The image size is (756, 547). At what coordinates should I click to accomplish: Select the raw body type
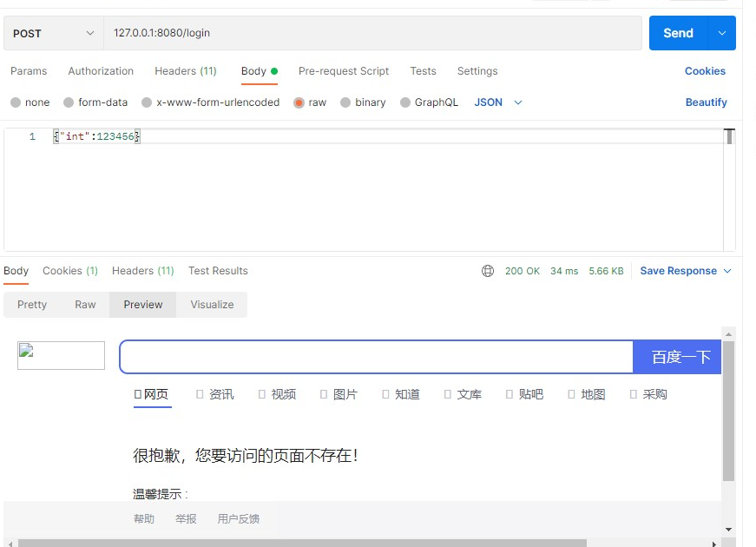[x=310, y=102]
